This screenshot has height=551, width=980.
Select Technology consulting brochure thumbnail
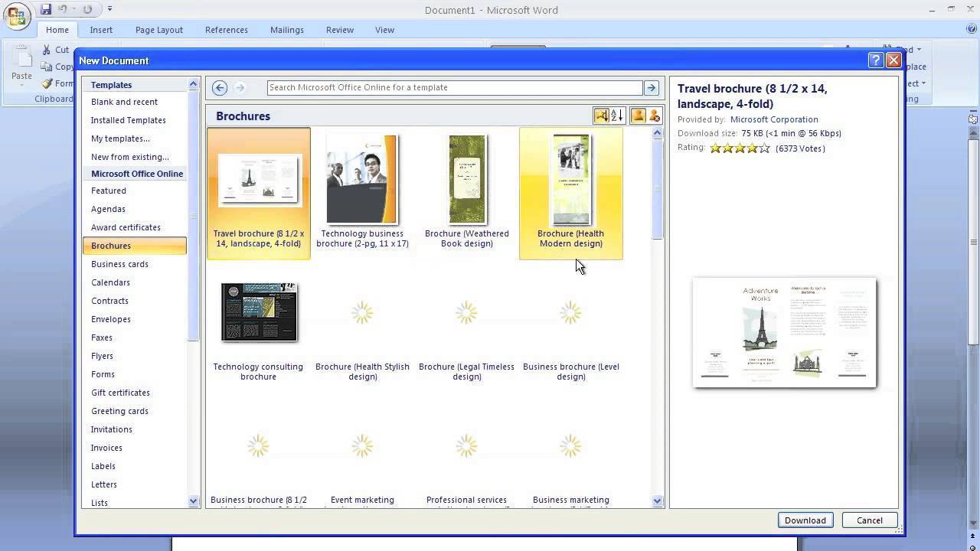259,312
